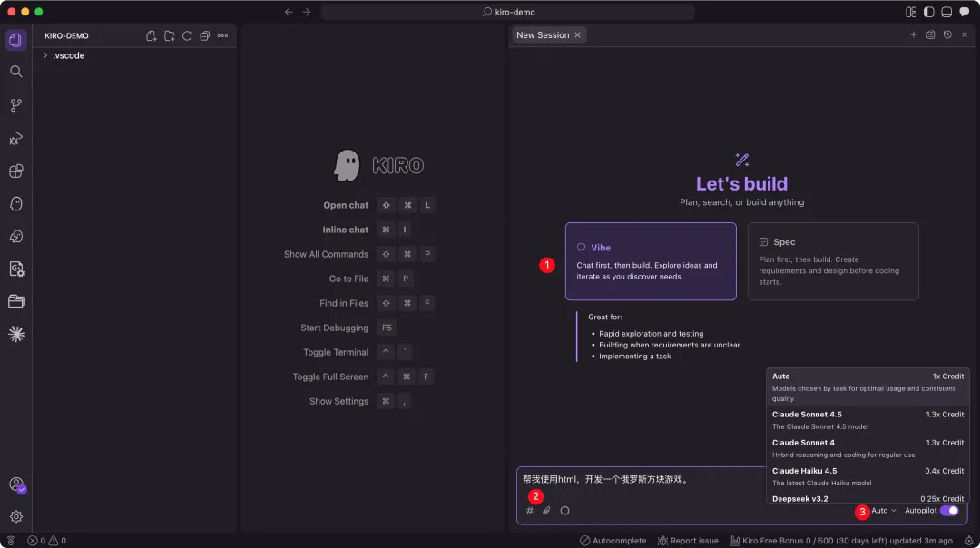
Task: Click the Toggle Terminal label
Action: pyautogui.click(x=336, y=352)
